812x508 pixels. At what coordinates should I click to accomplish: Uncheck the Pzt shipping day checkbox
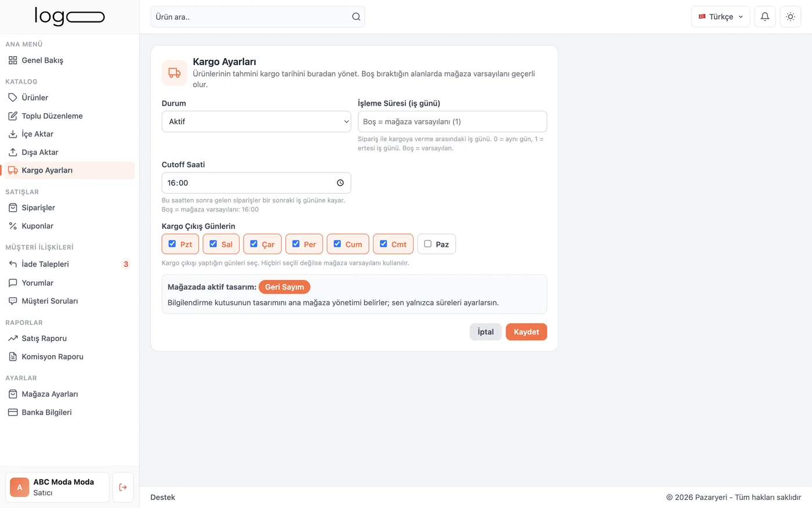point(172,244)
